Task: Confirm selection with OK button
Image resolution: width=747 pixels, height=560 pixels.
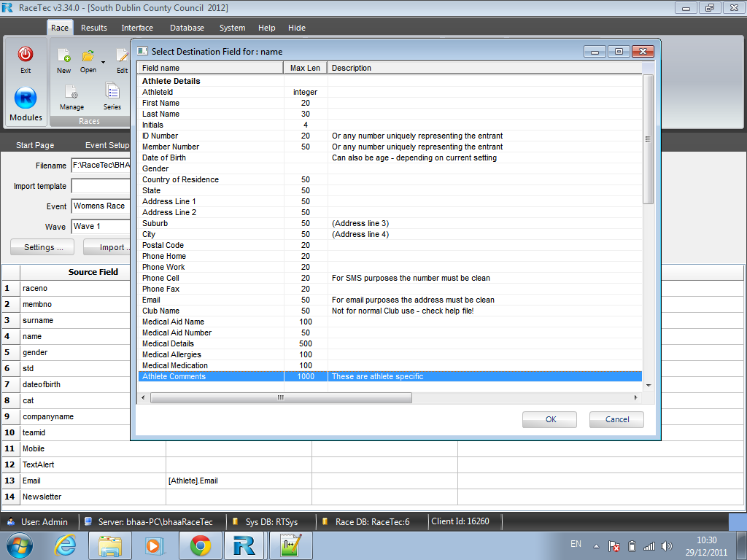Action: click(x=550, y=419)
